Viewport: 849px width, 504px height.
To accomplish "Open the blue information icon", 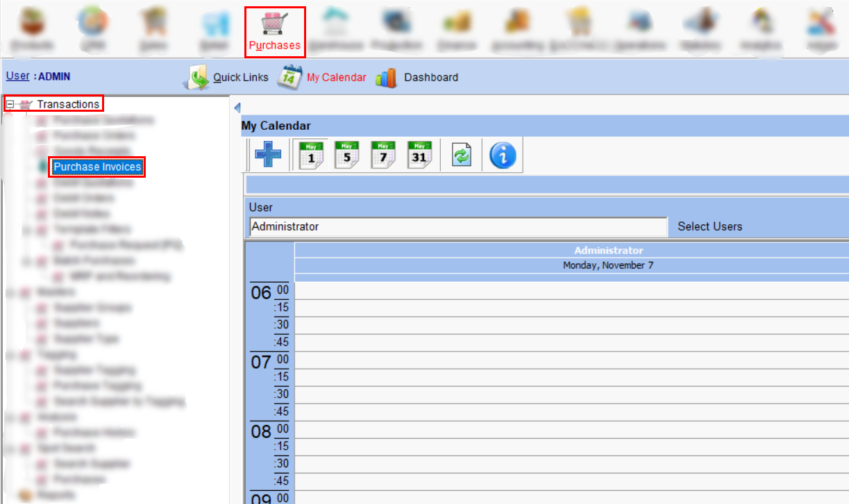I will coord(503,154).
